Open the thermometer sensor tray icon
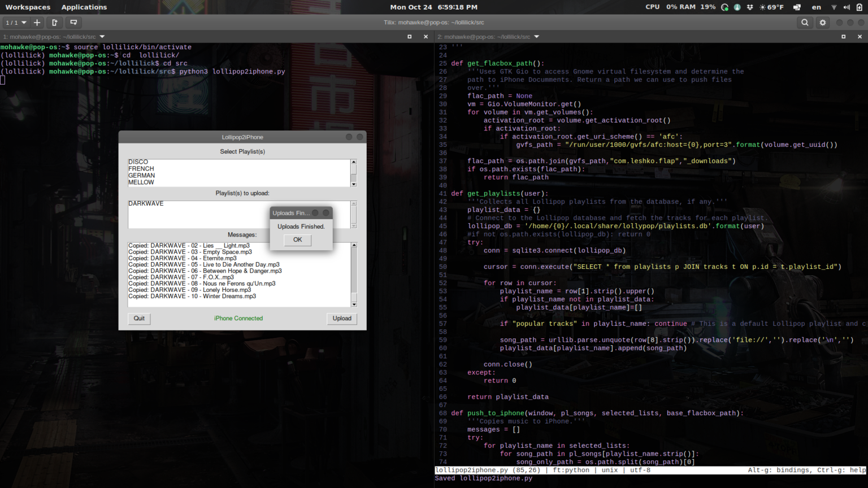Screen dimensions: 868x488 pos(737,7)
